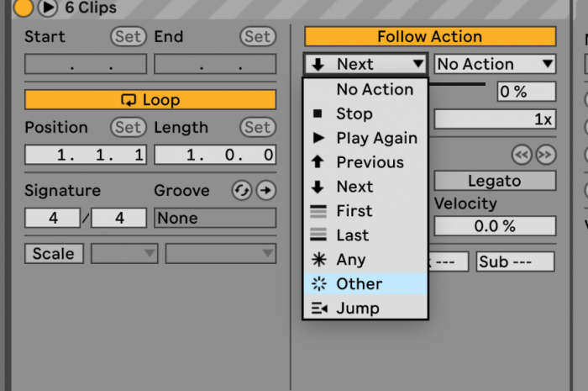This screenshot has width=588, height=391.
Task: Click the clip preview play button
Action: 48,7
